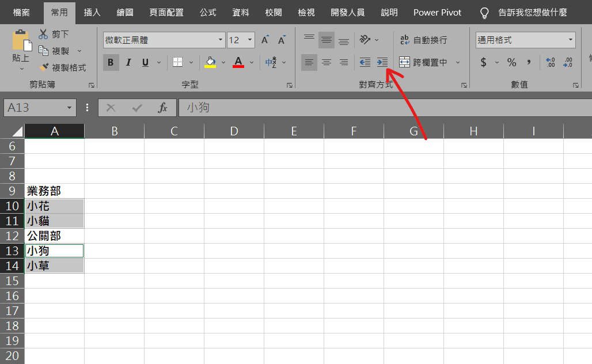Click accounting currency dollar icon
Image resolution: width=592 pixels, height=364 pixels.
[483, 62]
